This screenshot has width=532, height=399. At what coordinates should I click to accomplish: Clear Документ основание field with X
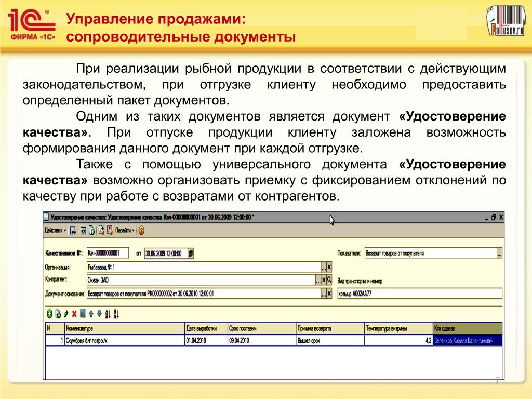pyautogui.click(x=329, y=294)
